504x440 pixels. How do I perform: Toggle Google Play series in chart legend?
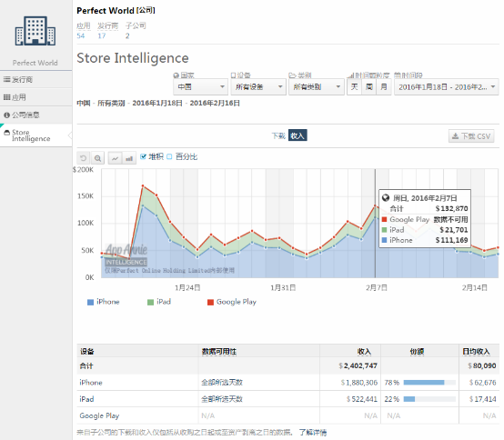click(x=232, y=302)
